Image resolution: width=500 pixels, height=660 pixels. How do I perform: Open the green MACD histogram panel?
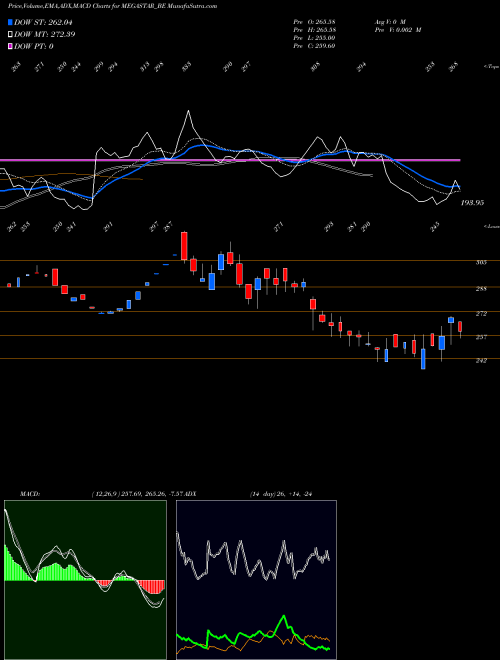85,580
